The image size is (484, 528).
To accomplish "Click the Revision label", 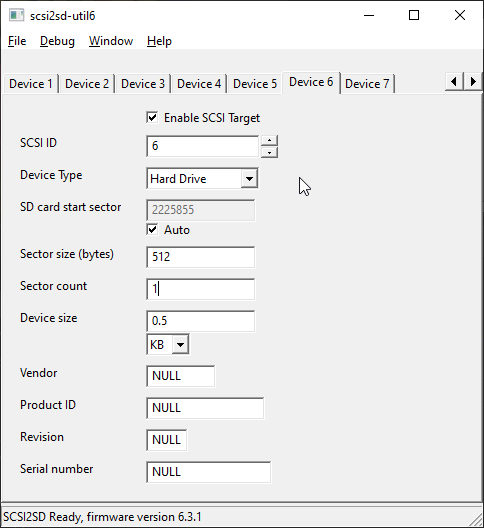I will coord(42,437).
